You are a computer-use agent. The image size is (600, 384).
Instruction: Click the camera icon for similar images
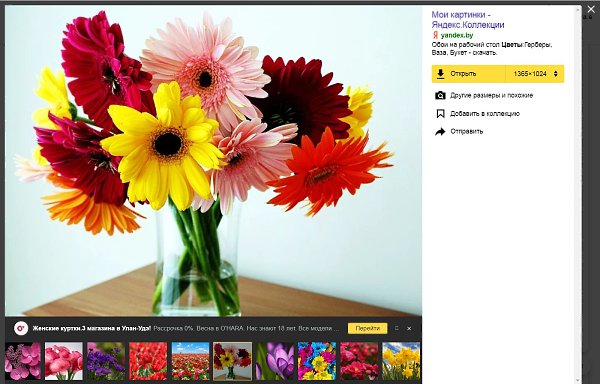click(x=440, y=95)
